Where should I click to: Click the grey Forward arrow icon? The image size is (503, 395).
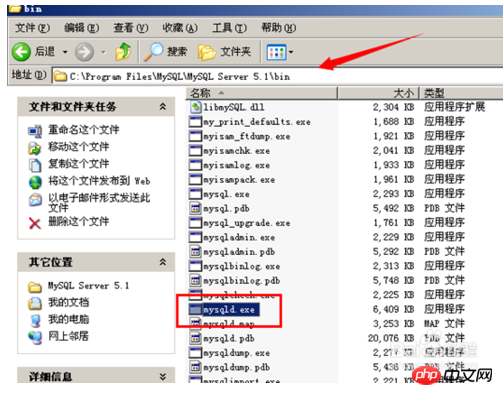84,52
